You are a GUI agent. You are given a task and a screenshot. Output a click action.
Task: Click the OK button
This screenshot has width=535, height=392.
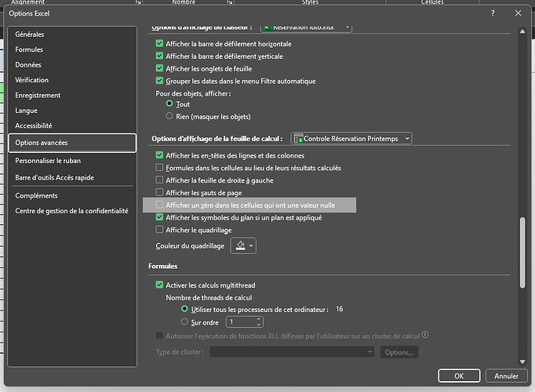tap(459, 376)
